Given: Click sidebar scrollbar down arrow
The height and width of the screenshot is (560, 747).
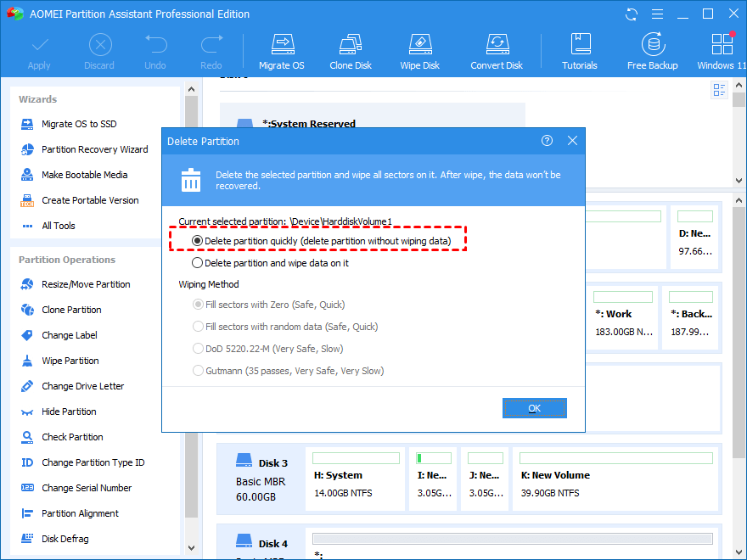Looking at the screenshot, I should point(192,548).
